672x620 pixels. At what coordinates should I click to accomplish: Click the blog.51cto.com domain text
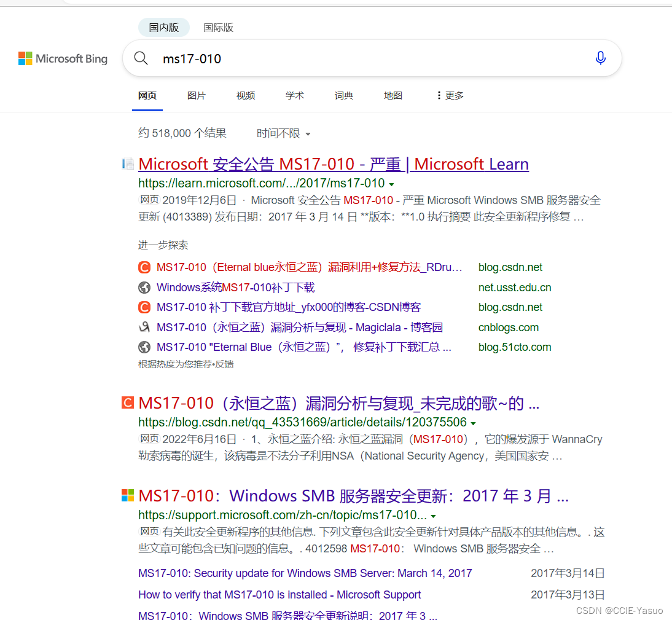515,347
